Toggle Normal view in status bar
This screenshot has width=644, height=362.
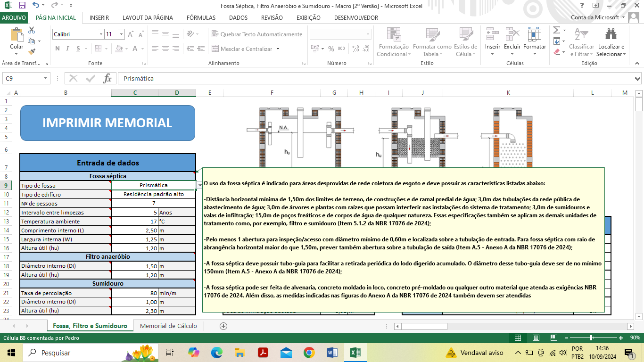518,337
